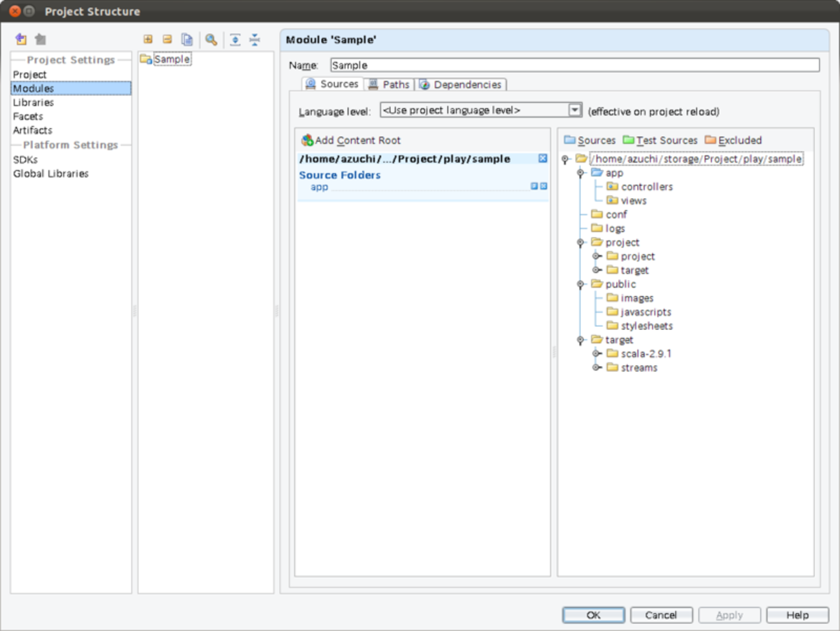Click the expand all icon in toolbar
Image resolution: width=840 pixels, height=631 pixels.
click(x=235, y=39)
